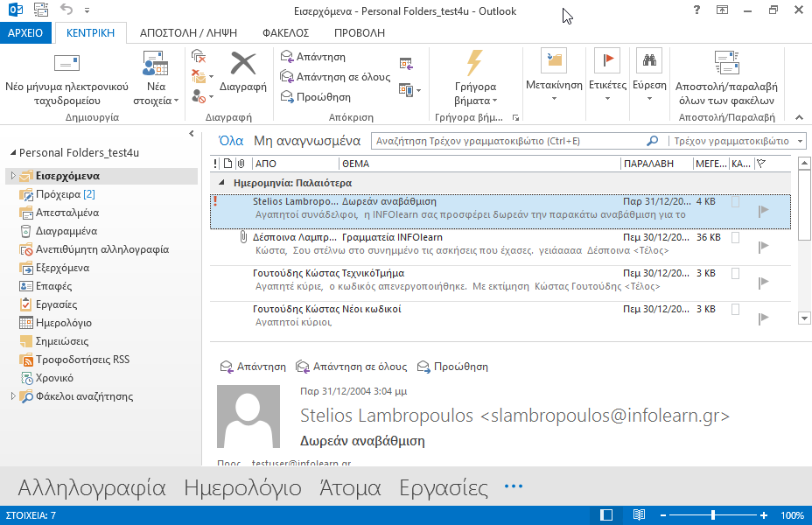
Task: Click message list scrollbar down arrow
Action: pyautogui.click(x=804, y=318)
